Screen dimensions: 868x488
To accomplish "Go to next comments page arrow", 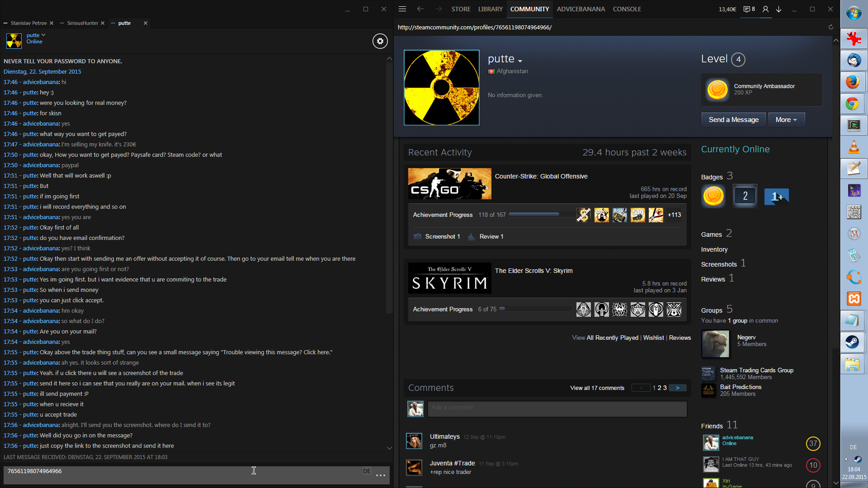I will (677, 388).
